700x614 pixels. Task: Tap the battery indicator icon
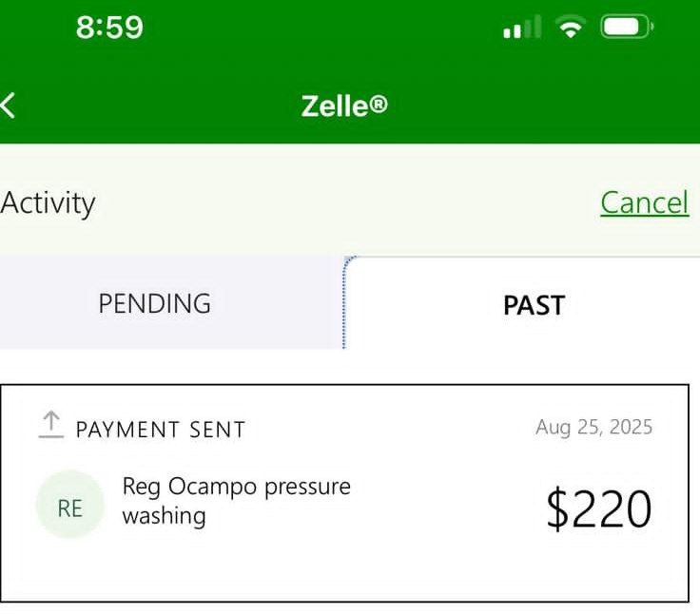click(626, 28)
